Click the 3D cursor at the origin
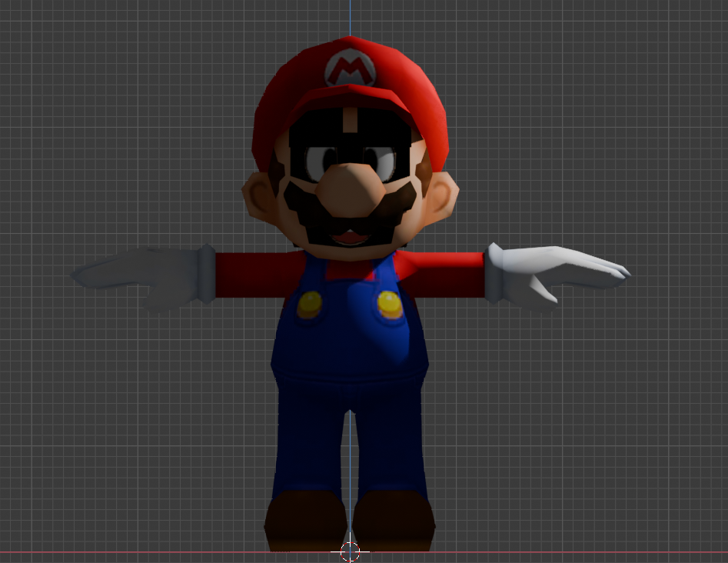Viewport: 728px width, 563px height. (x=350, y=552)
